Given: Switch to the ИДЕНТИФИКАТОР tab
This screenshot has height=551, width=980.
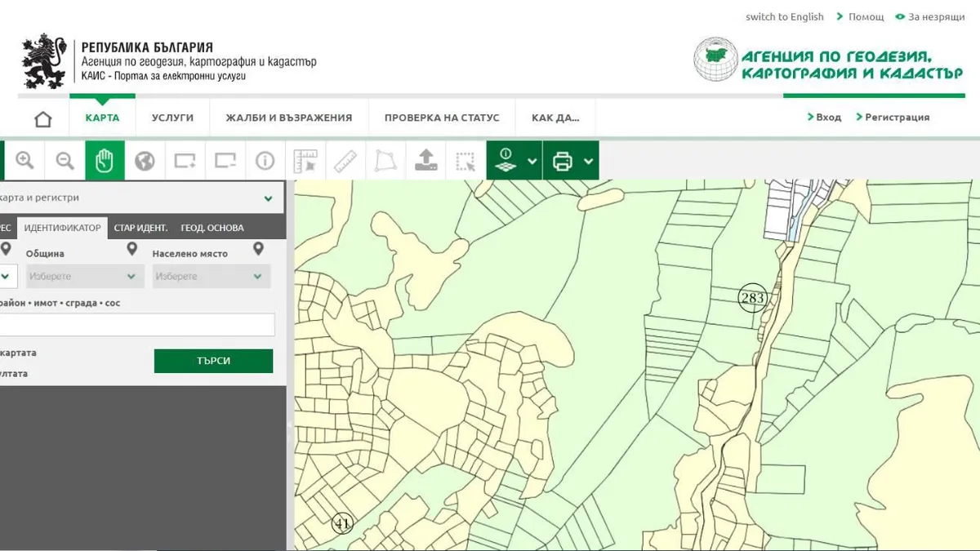Looking at the screenshot, I should [62, 228].
